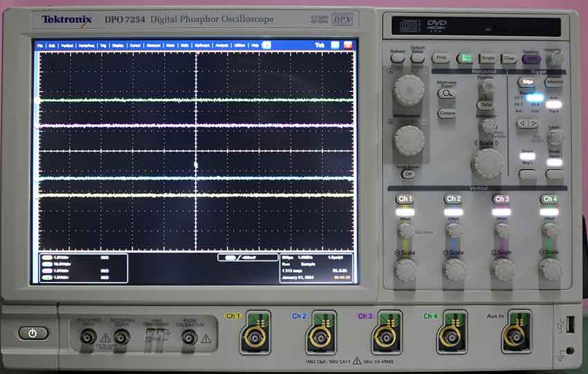This screenshot has width=588, height=374.
Task: Click the trigger level readout box below the graticule
Action: tap(248, 258)
